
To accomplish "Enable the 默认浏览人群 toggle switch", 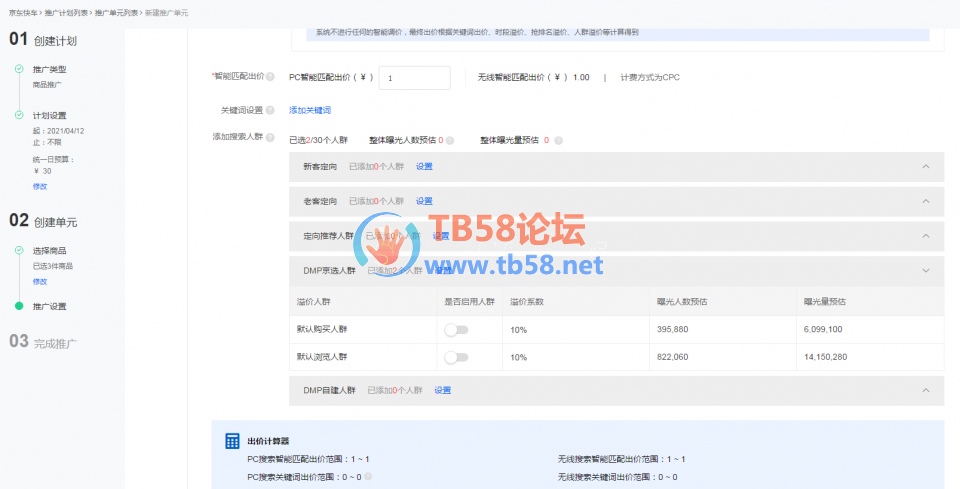I will pyautogui.click(x=456, y=357).
